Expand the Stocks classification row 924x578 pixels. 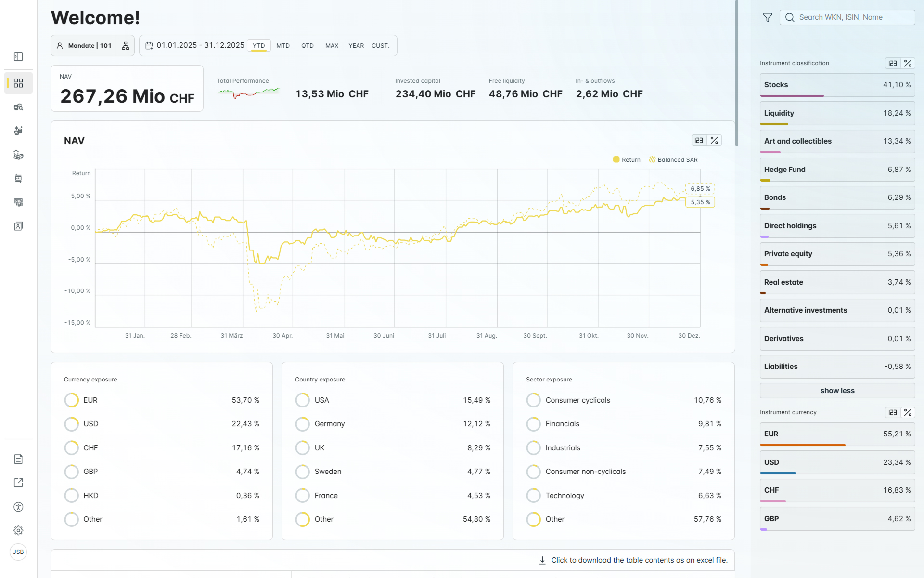click(837, 85)
